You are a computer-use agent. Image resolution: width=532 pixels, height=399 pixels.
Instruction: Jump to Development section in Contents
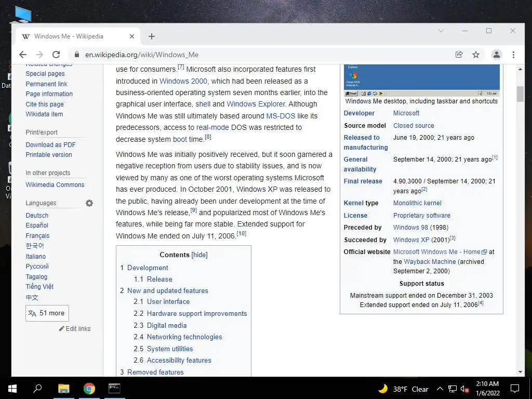point(148,268)
